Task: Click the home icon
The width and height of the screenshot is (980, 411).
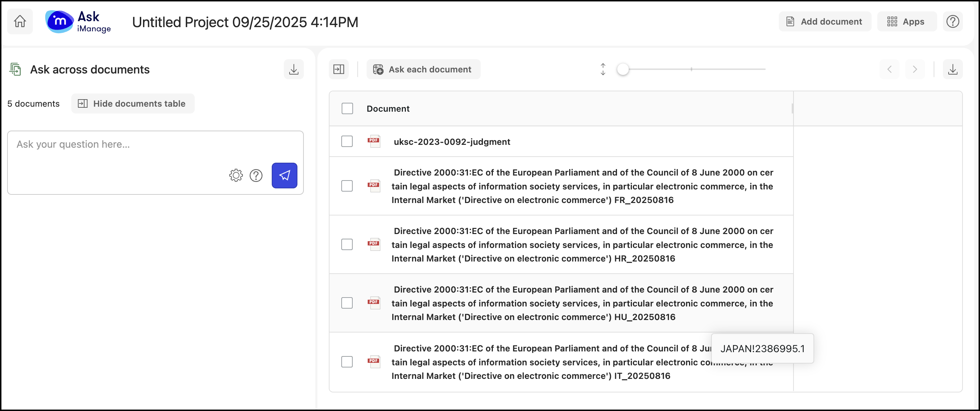Action: [x=20, y=21]
